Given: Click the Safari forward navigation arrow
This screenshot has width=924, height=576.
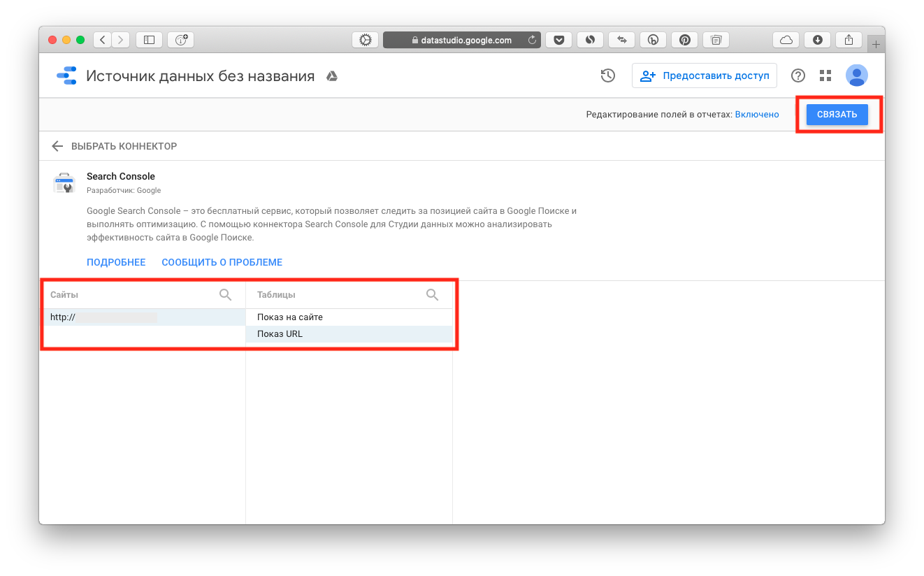Looking at the screenshot, I should tap(121, 40).
